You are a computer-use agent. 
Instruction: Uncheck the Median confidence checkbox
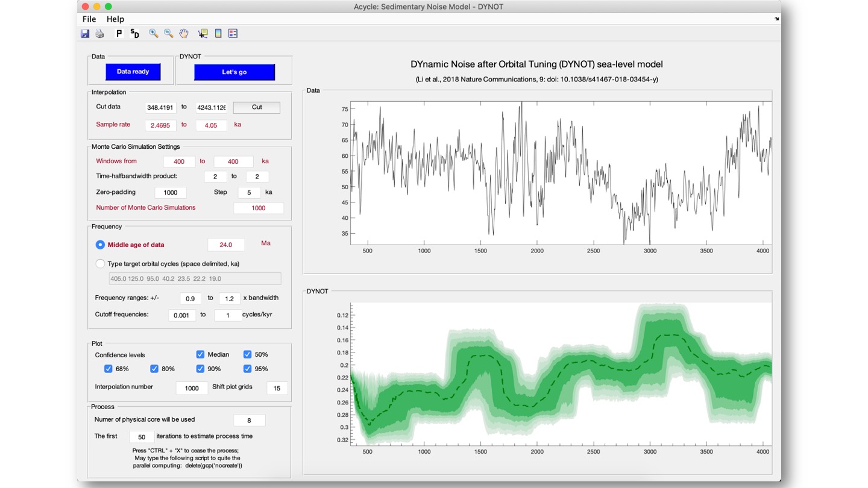201,355
